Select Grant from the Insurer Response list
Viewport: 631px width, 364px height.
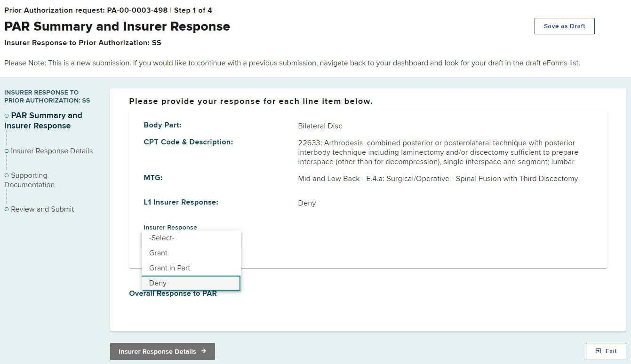tap(158, 253)
